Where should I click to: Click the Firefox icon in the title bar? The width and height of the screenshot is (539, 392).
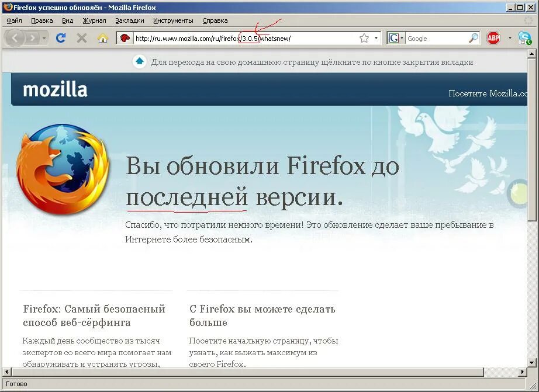pos(8,7)
